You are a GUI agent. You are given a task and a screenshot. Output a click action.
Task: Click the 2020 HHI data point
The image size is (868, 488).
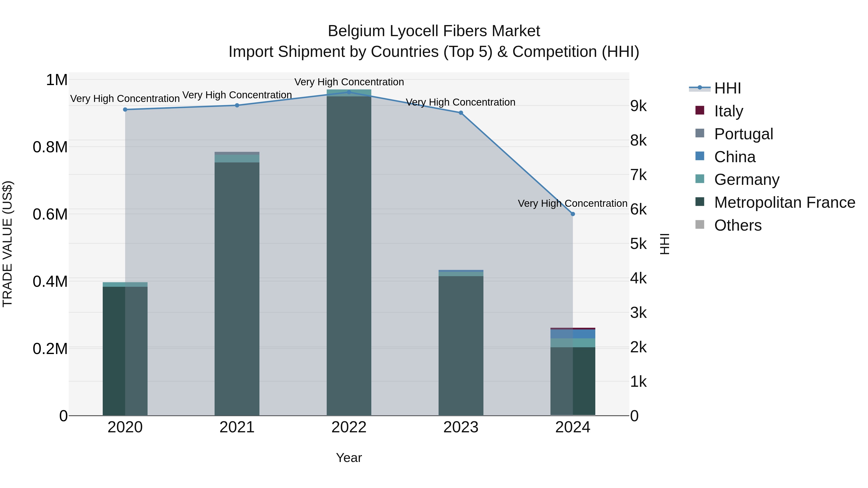coord(125,109)
